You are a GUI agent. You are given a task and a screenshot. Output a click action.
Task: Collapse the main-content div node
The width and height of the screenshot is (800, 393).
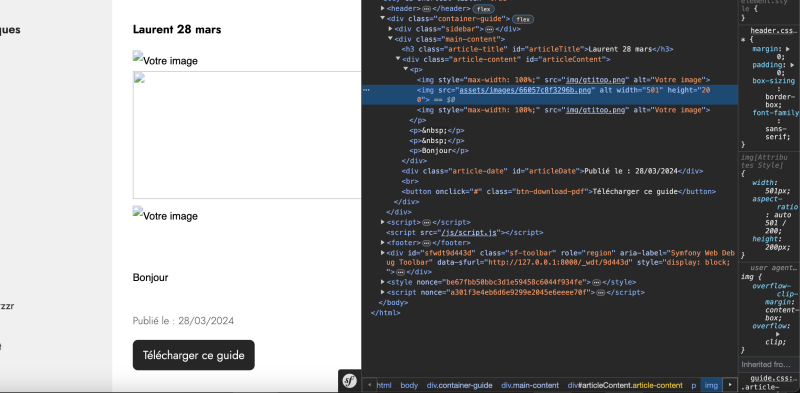point(390,39)
